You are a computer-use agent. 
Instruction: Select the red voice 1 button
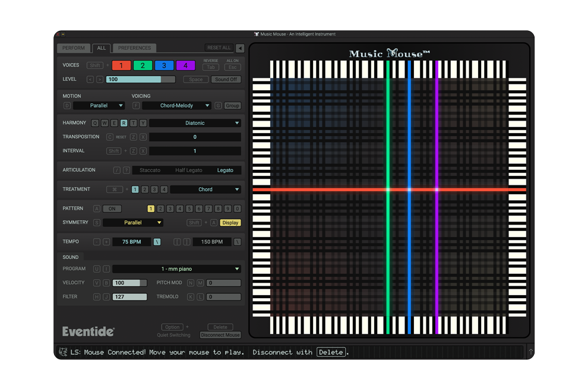pos(121,65)
